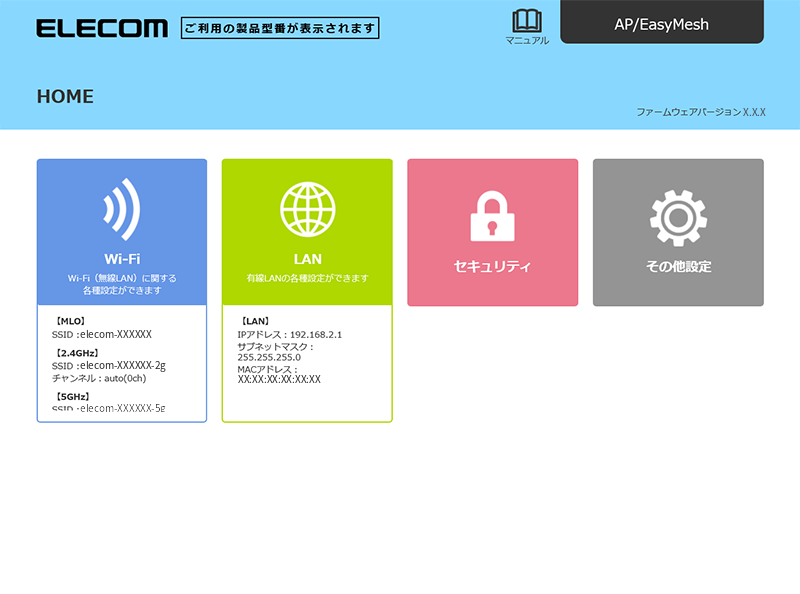Click the MAC address XX:XX:XX:XX:XX:XX
This screenshot has height=594, width=800.
tap(279, 379)
